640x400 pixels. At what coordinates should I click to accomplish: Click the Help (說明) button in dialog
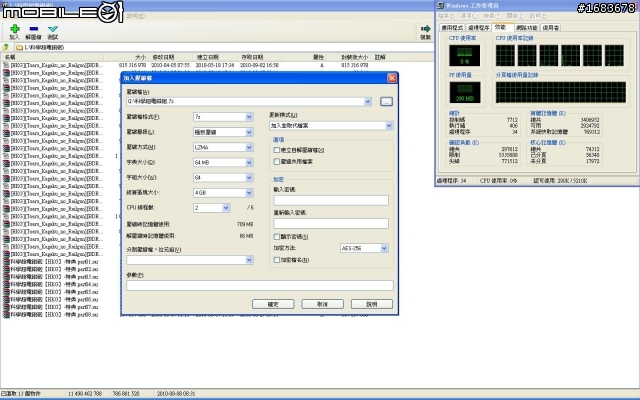click(372, 304)
